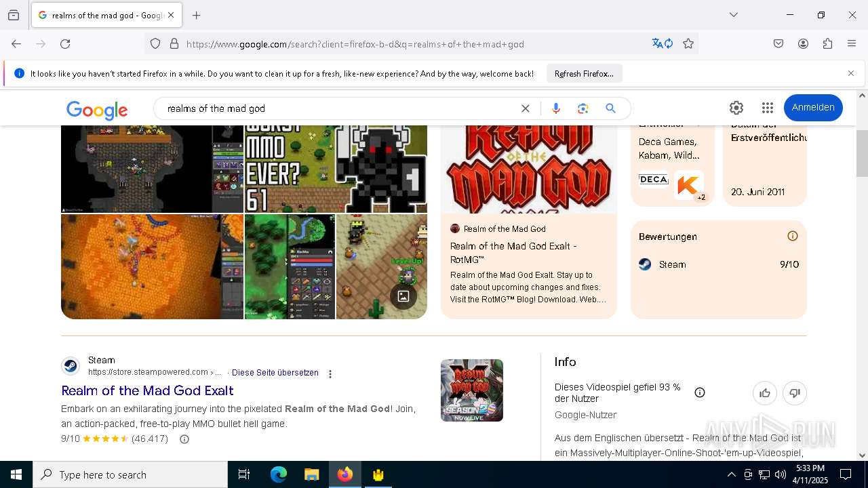Open Deca Games developer logo

click(654, 180)
